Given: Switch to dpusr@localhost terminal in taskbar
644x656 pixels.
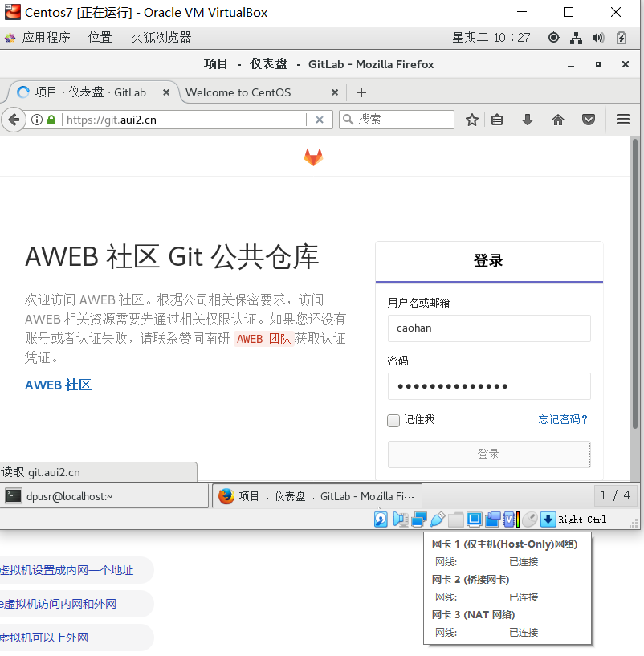Looking at the screenshot, I should (104, 496).
